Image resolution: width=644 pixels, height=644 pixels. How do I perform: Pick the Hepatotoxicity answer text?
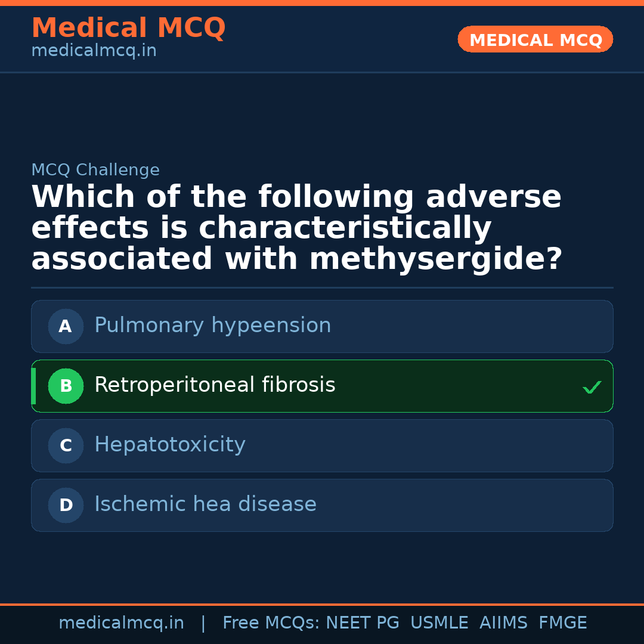pos(170,445)
